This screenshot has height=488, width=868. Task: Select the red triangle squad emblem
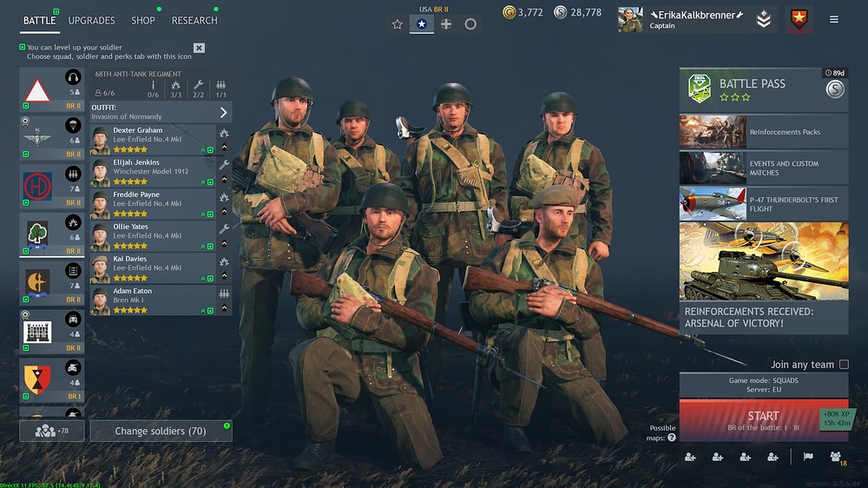point(37,91)
